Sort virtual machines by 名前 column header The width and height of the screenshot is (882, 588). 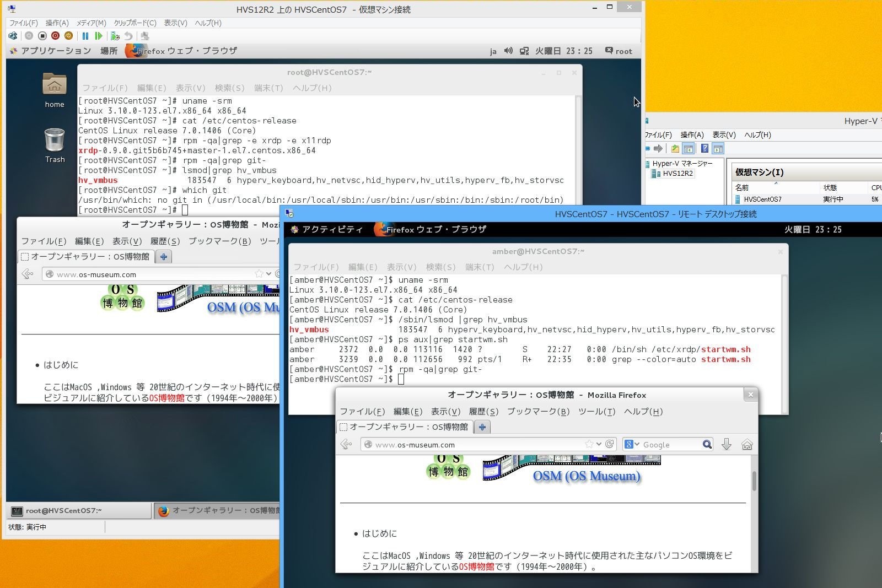pos(776,187)
